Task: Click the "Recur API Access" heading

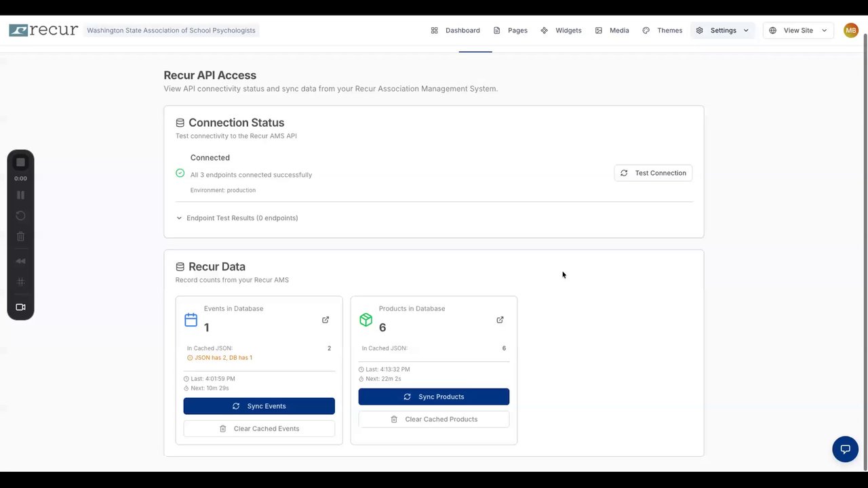Action: click(x=210, y=75)
